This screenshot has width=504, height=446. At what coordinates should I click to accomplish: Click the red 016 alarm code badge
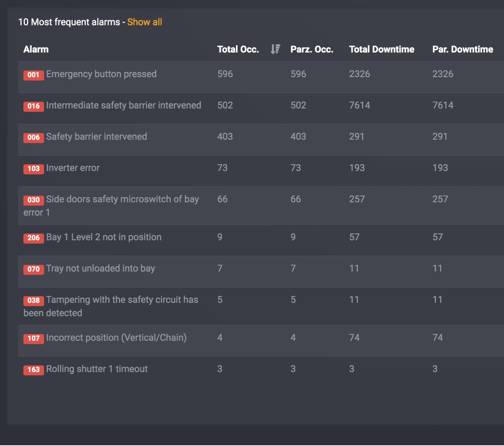tap(34, 106)
